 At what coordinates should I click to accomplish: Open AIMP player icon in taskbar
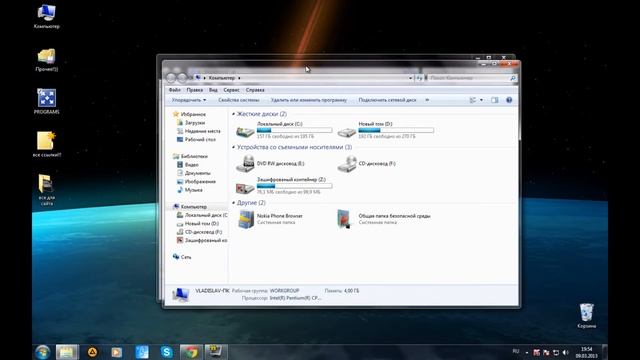[93, 352]
